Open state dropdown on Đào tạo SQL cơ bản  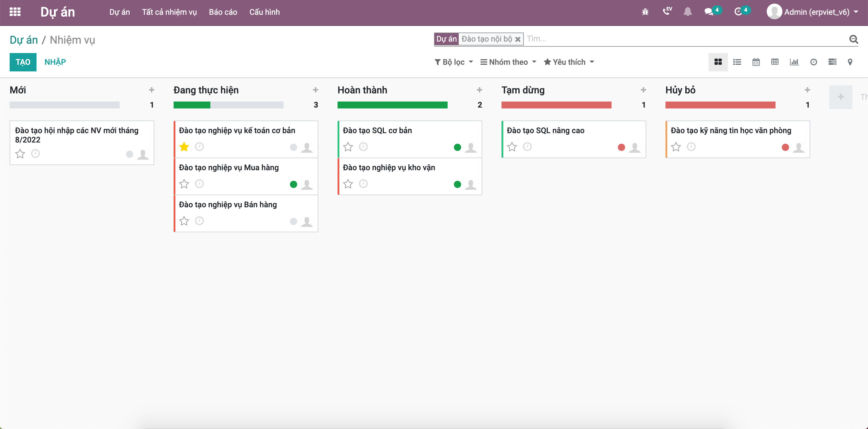point(457,147)
